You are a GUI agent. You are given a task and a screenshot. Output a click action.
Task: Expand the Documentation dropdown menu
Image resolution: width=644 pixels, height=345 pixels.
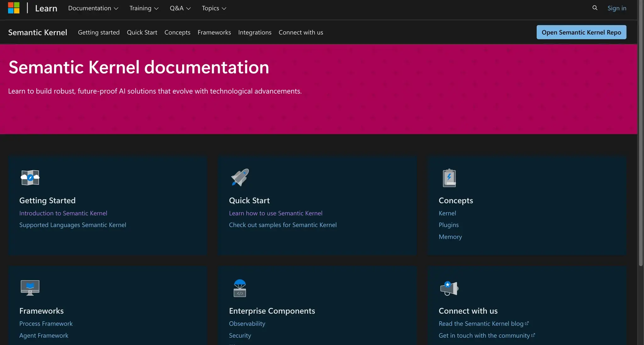(93, 8)
